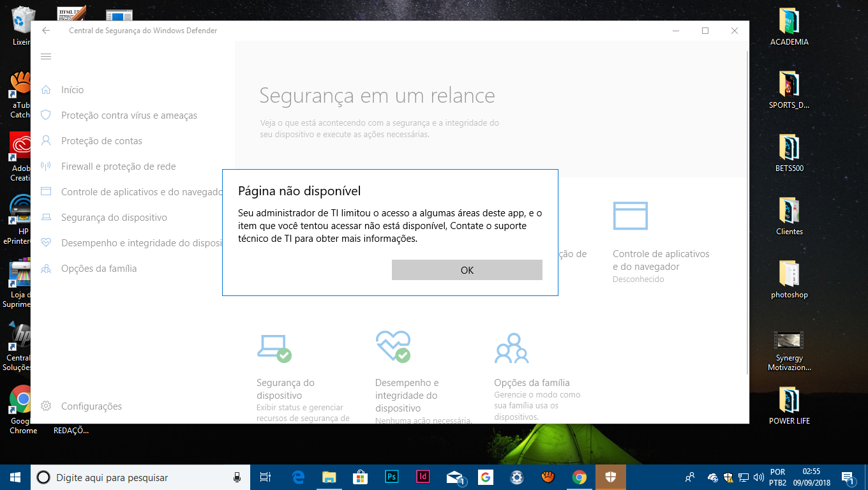
Task: Click the laptop icon beside Segurança do dispositivo
Action: pos(46,218)
